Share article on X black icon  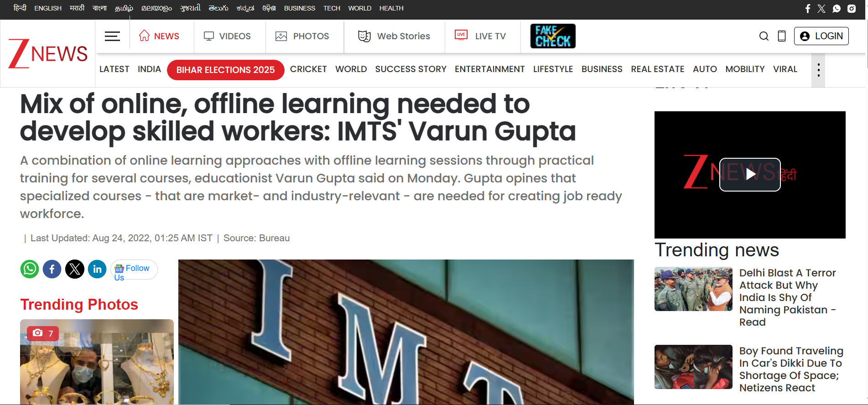[75, 269]
